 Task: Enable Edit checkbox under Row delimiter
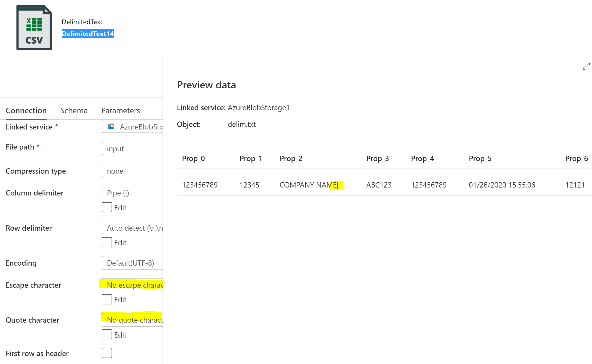107,242
